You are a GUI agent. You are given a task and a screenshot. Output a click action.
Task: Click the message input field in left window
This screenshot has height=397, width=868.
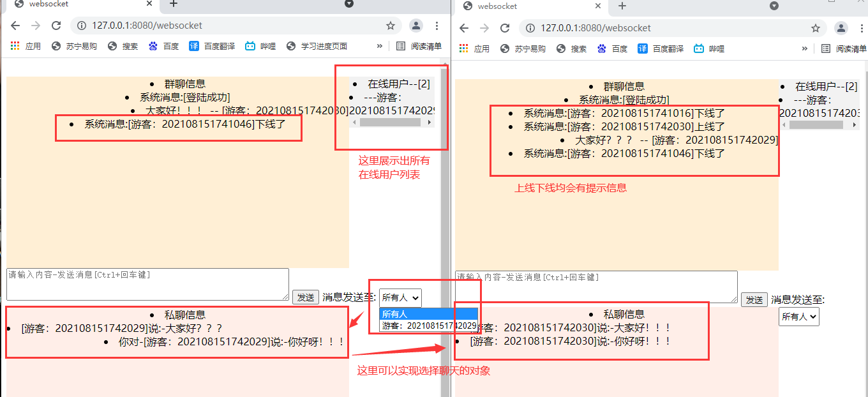[x=147, y=284]
